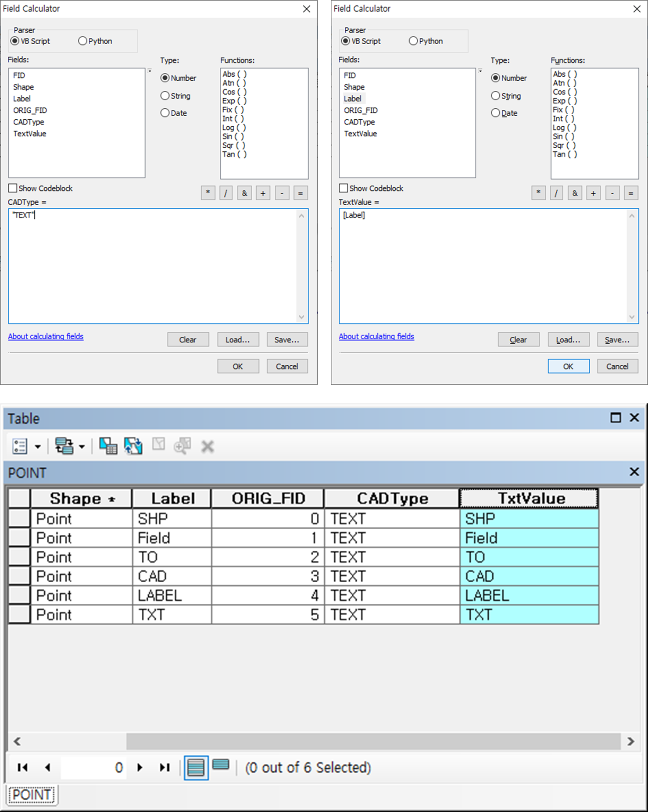Open Table Options dropdown arrow

[x=38, y=447]
